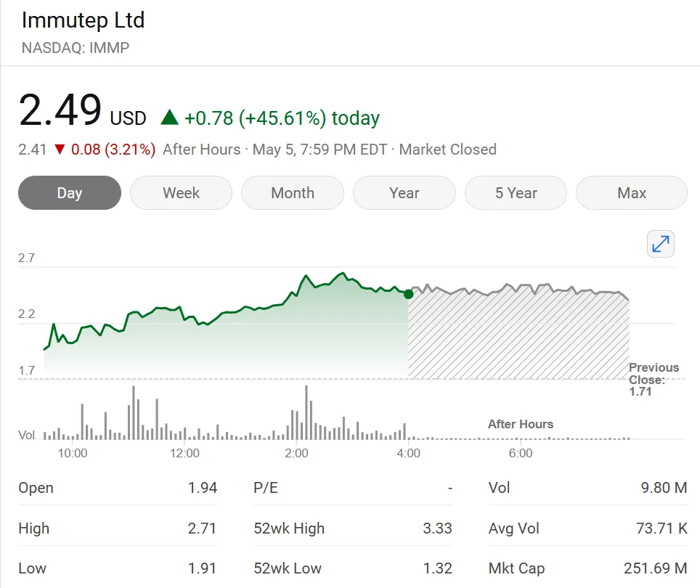Image resolution: width=700 pixels, height=588 pixels.
Task: Click the red down-triangle after-hours indicator
Action: 60,150
